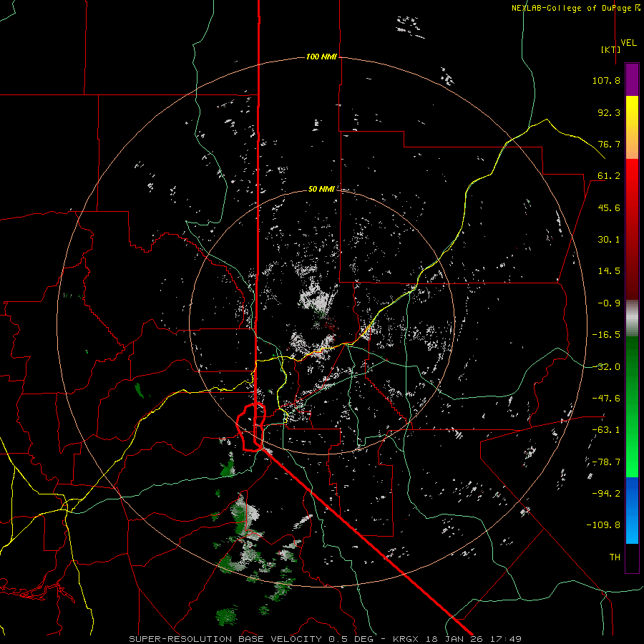Click the -109.8 legend value
This screenshot has width=644, height=644.
(x=603, y=525)
